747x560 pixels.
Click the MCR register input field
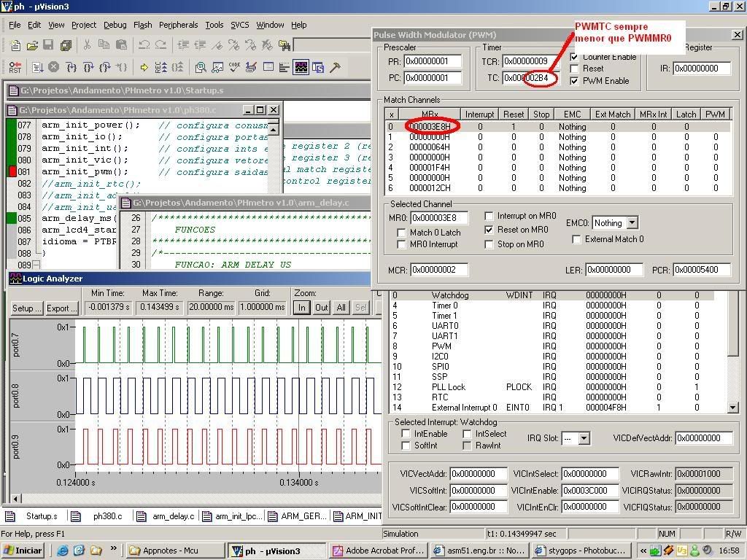pyautogui.click(x=439, y=270)
